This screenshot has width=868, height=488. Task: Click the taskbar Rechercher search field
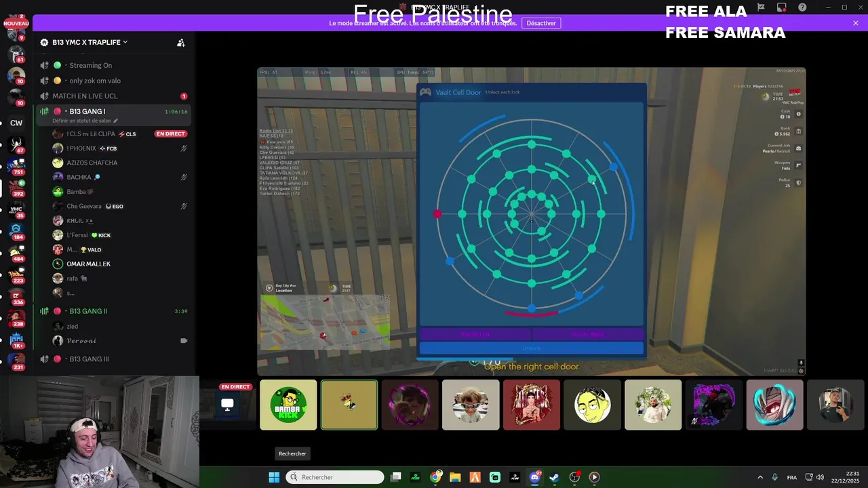pos(335,477)
